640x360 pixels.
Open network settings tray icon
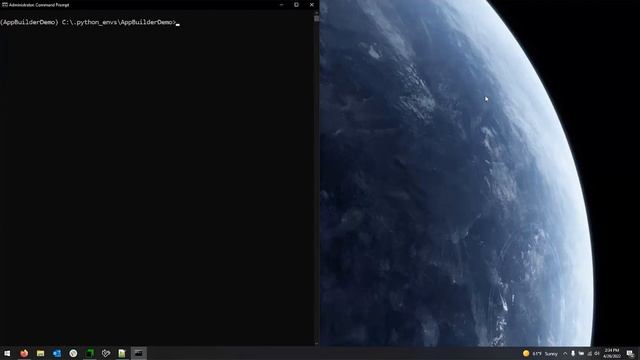pyautogui.click(x=589, y=353)
